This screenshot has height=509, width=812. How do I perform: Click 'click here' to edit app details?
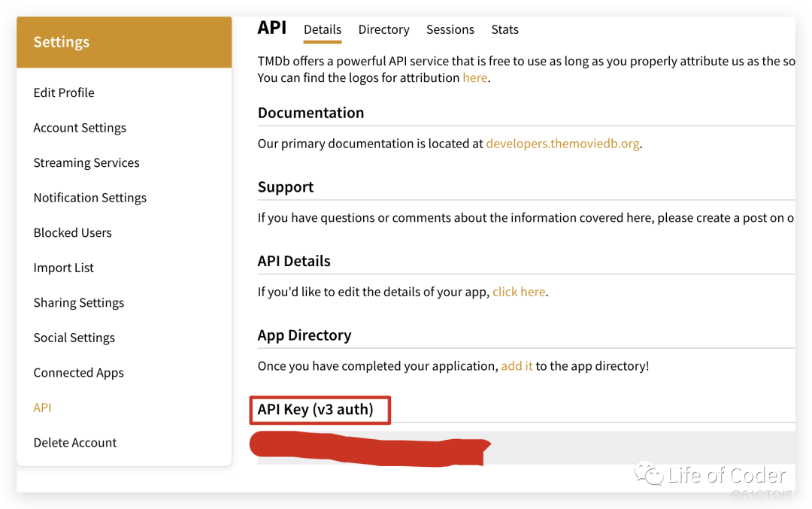519,292
